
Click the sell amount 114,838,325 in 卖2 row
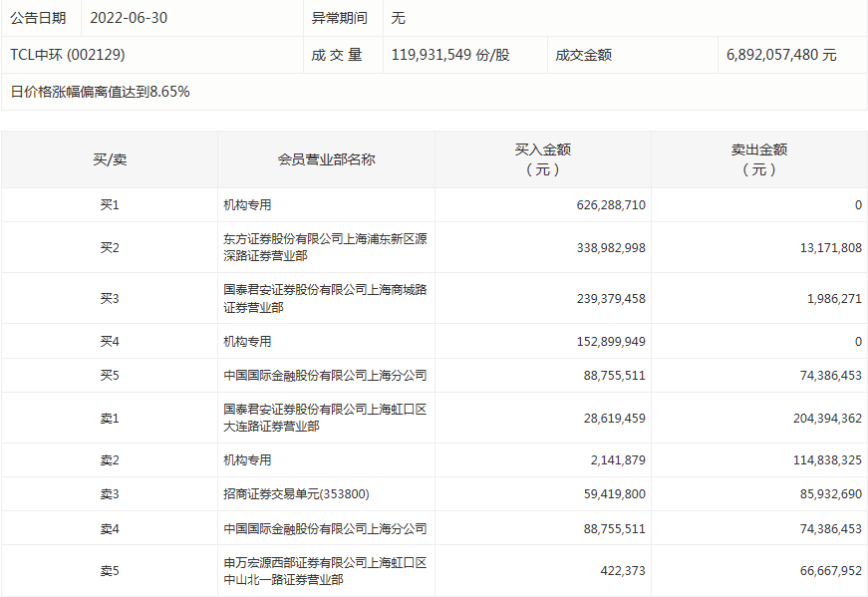point(823,460)
